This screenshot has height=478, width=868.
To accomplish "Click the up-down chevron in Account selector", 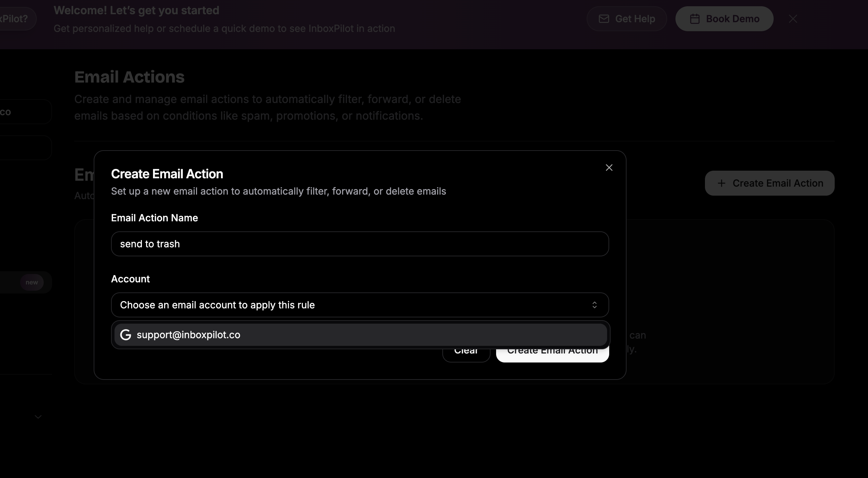I will 594,305.
